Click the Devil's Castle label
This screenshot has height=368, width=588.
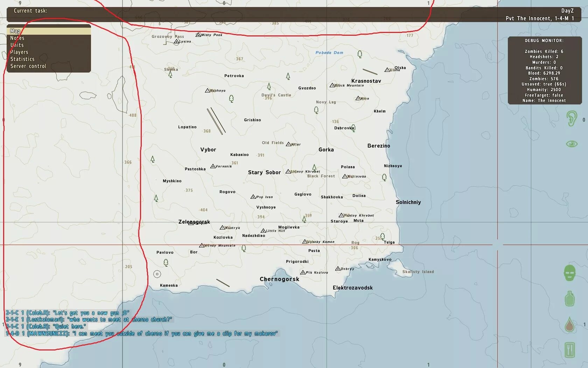pos(276,95)
